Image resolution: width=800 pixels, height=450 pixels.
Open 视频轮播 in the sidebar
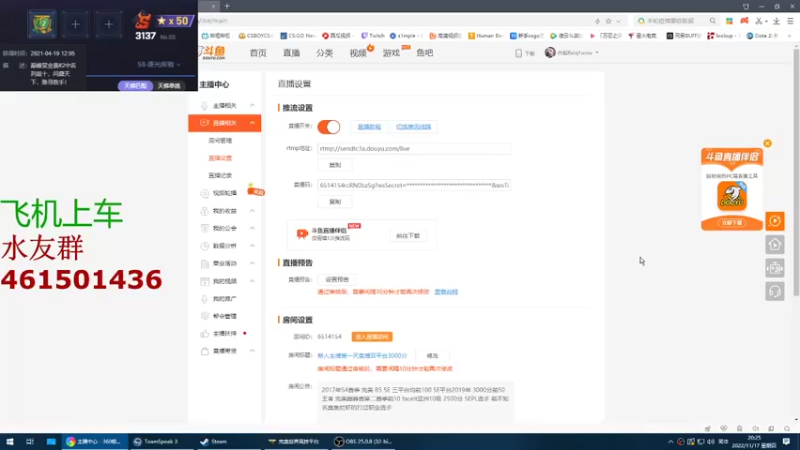pyautogui.click(x=224, y=193)
